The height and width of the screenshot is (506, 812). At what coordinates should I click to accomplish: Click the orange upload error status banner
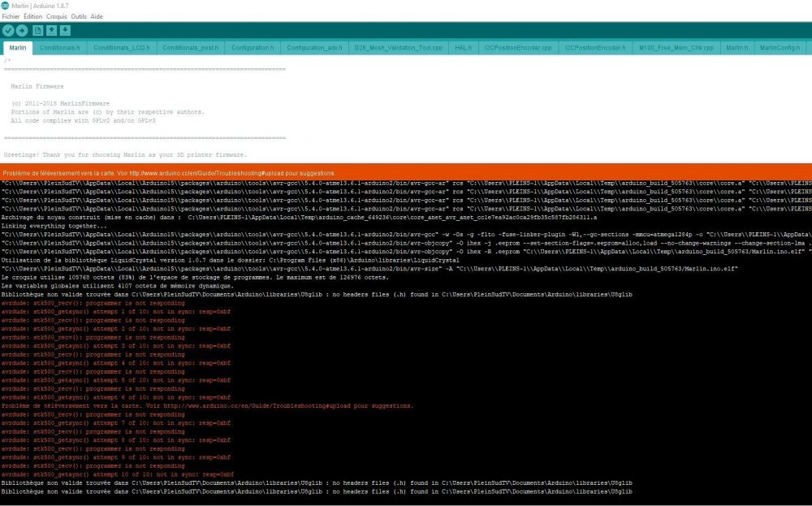coord(406,172)
